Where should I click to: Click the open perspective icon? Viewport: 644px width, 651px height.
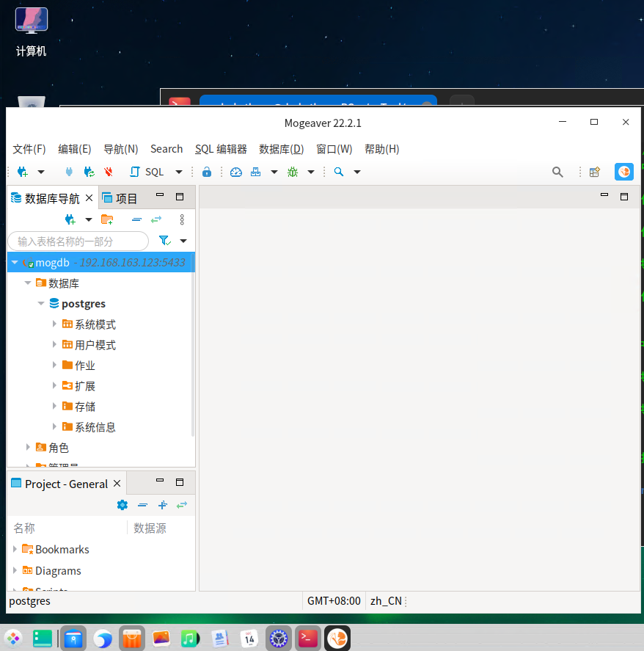point(595,172)
